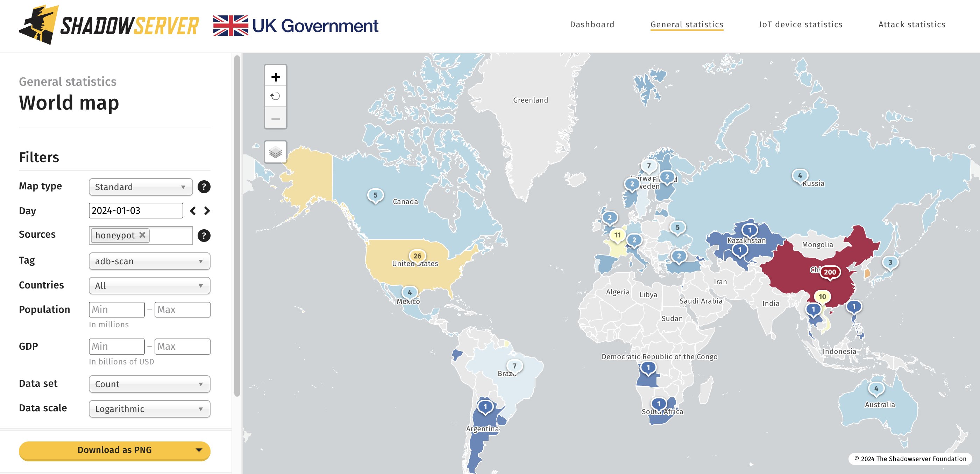Open the Tag dropdown showing adb-scan
The width and height of the screenshot is (980, 474).
coord(149,261)
